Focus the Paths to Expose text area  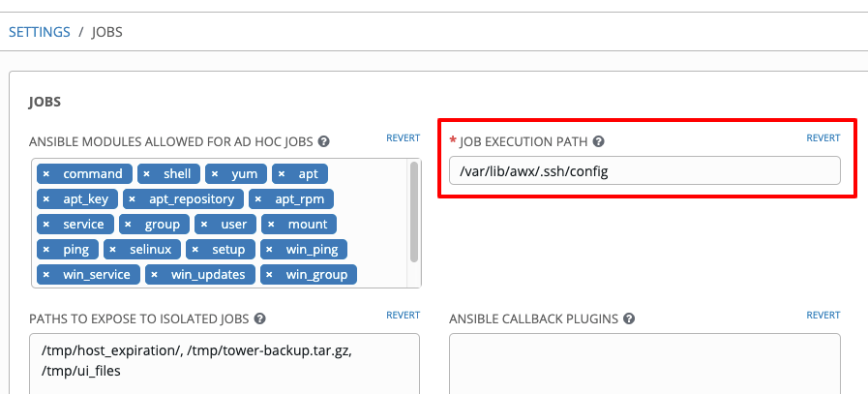[224, 364]
